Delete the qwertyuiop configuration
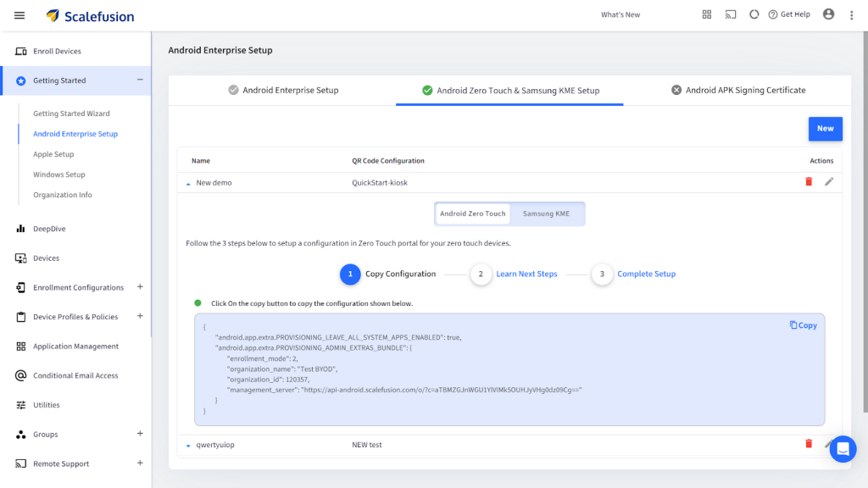The width and height of the screenshot is (868, 488). click(x=808, y=444)
